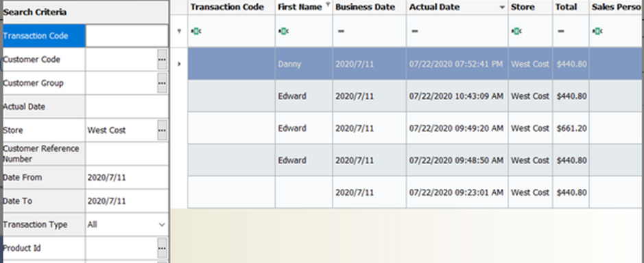Open Product Id lookup ellipsis button

click(162, 248)
